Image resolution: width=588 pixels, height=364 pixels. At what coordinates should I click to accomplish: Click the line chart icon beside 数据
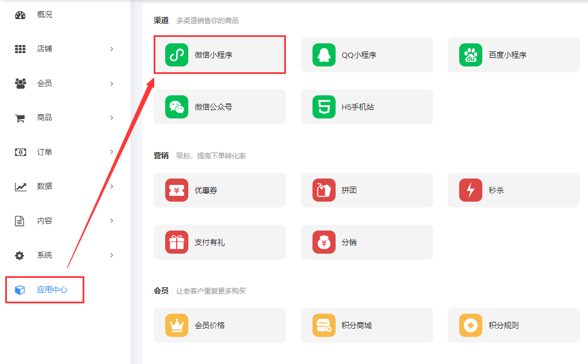coord(21,187)
